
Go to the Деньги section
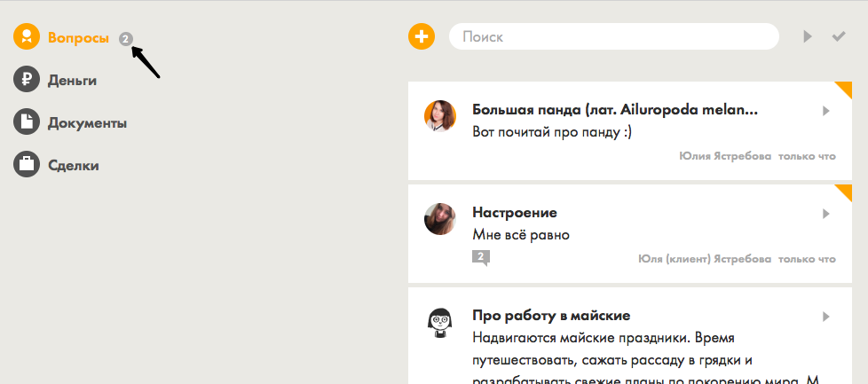[72, 81]
